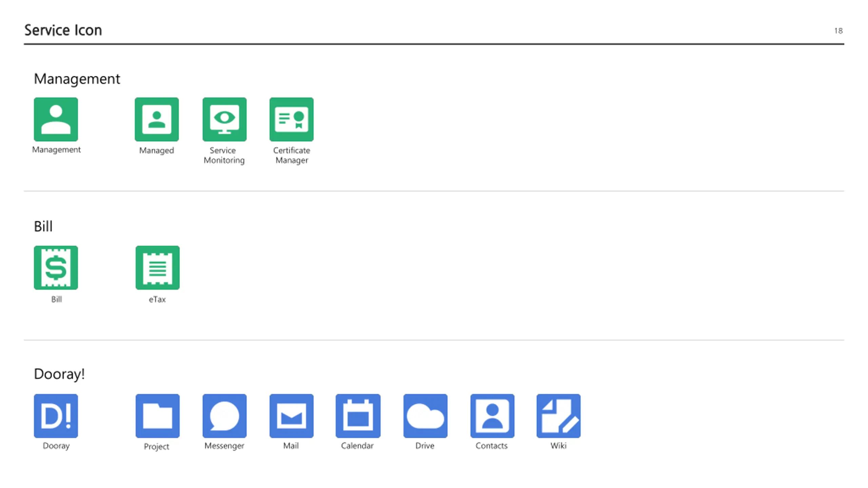Click the Certificate Manager icon
This screenshot has width=868, height=488.
click(x=292, y=119)
